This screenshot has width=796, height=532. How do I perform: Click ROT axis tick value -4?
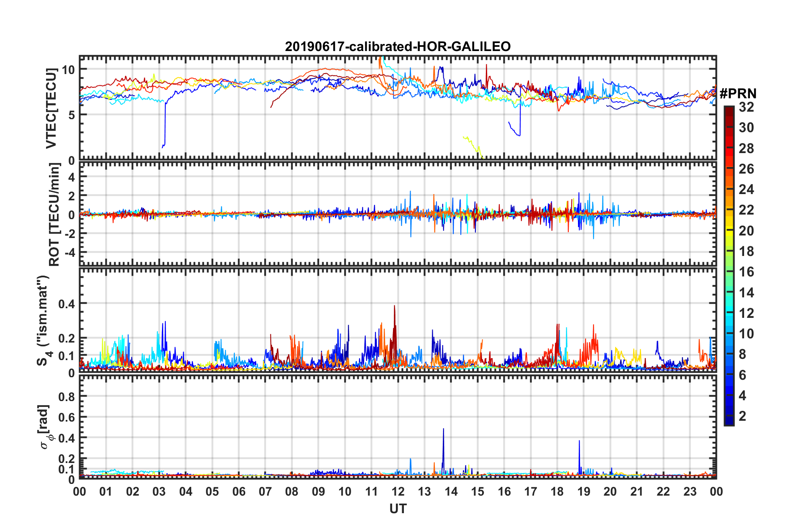point(69,253)
